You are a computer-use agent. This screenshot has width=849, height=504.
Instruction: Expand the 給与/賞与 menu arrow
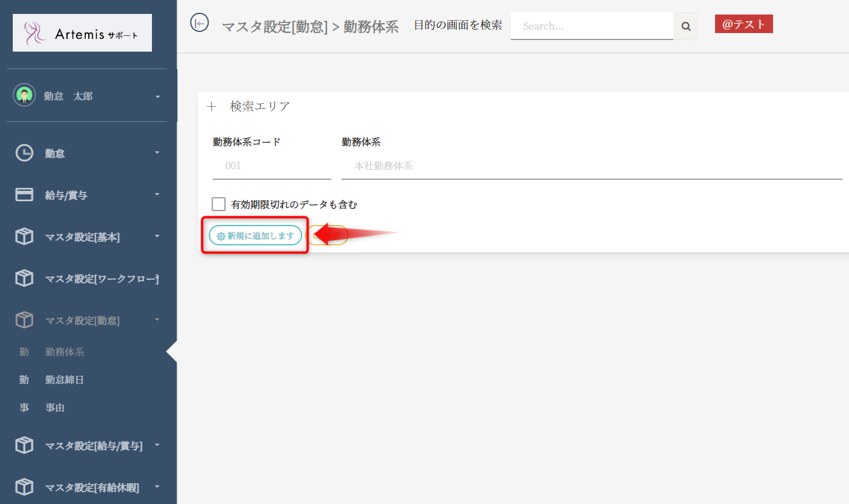coord(157,195)
